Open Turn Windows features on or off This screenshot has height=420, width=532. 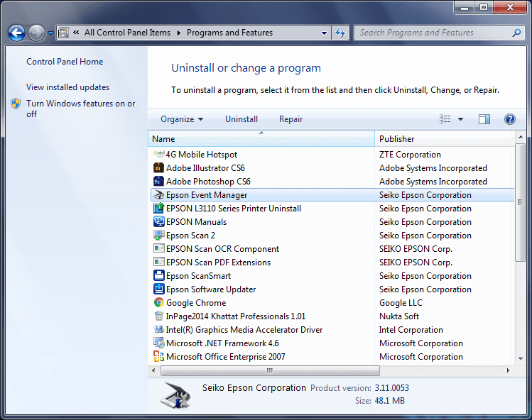81,109
